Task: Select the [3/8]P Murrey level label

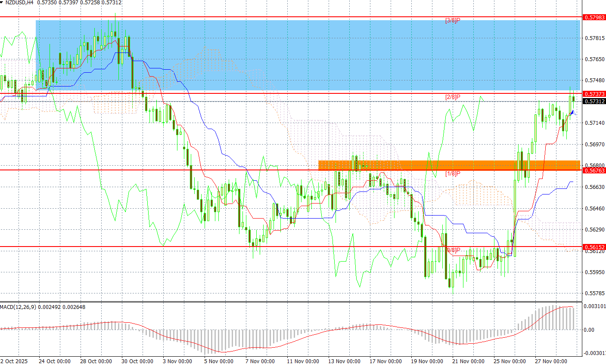Action: (453, 20)
